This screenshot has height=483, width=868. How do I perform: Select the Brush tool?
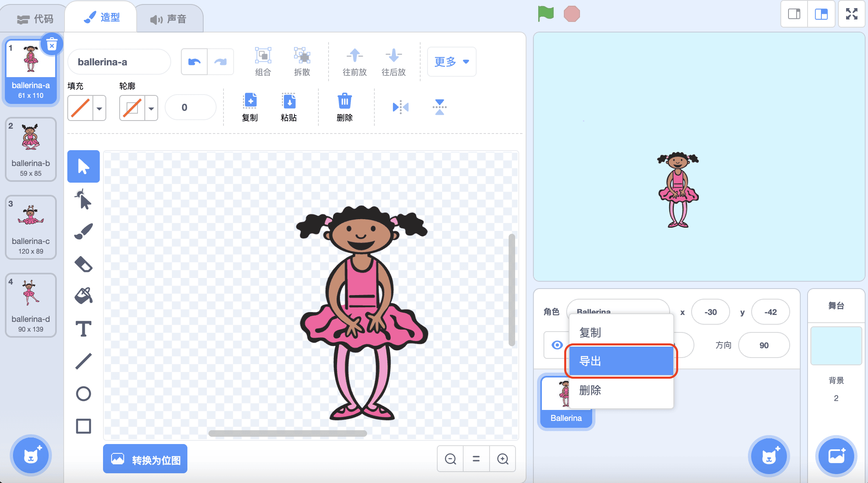coord(84,231)
